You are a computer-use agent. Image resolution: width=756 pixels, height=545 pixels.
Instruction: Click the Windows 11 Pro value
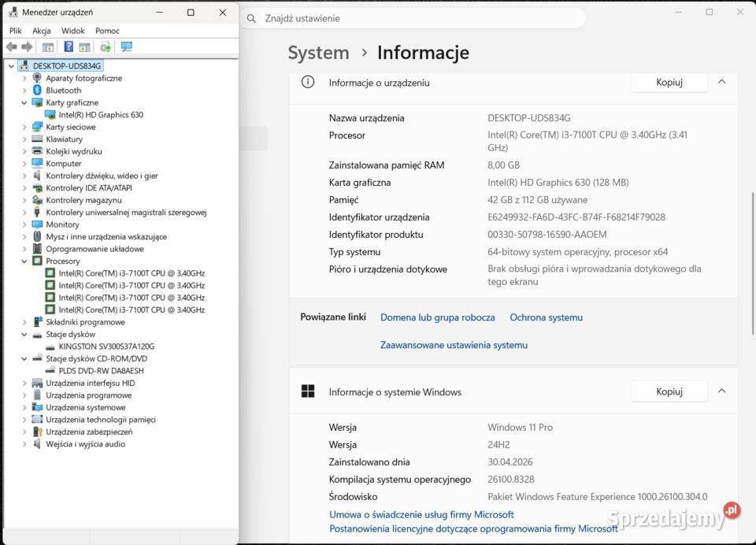pos(520,428)
